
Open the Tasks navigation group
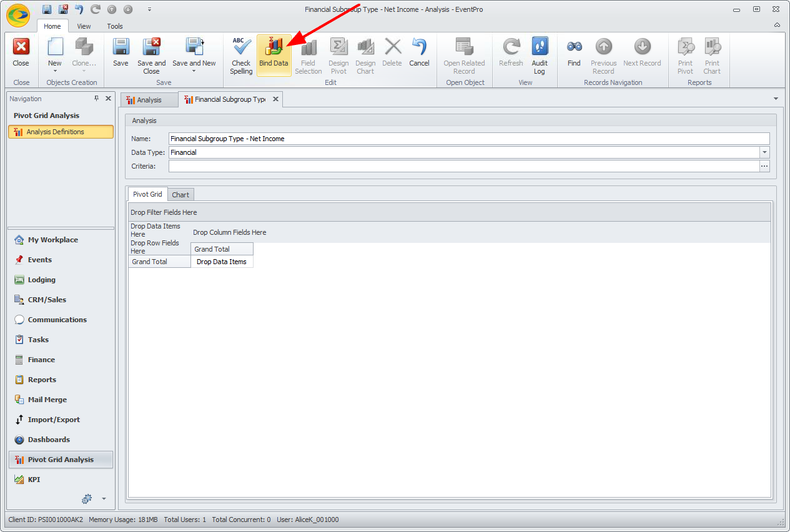(x=61, y=340)
